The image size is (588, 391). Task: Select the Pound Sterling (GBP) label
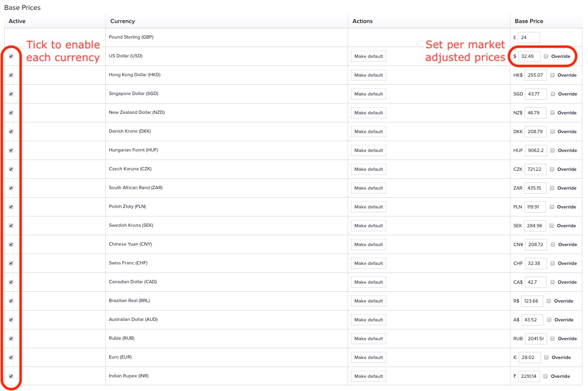pyautogui.click(x=131, y=37)
